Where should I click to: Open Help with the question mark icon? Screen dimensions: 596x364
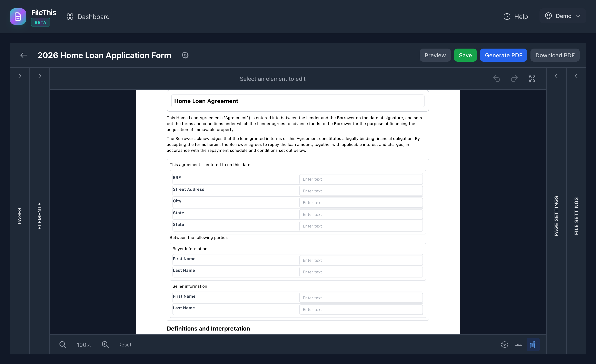pyautogui.click(x=507, y=17)
